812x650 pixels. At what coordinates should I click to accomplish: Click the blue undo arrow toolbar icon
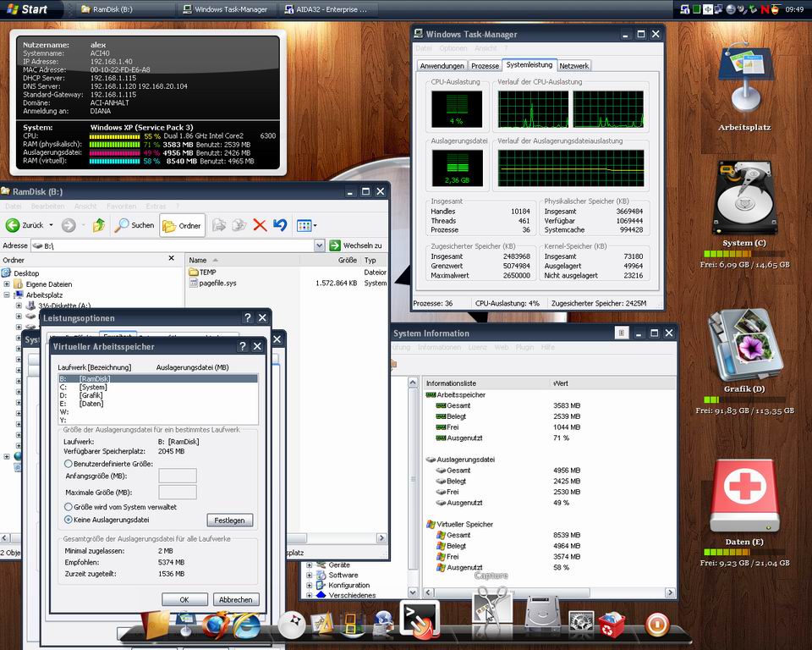[280, 225]
